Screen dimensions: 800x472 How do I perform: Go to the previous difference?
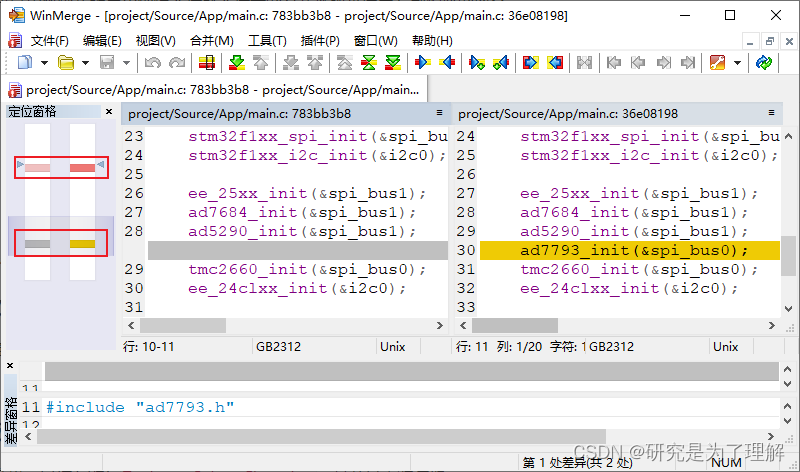pyautogui.click(x=261, y=63)
